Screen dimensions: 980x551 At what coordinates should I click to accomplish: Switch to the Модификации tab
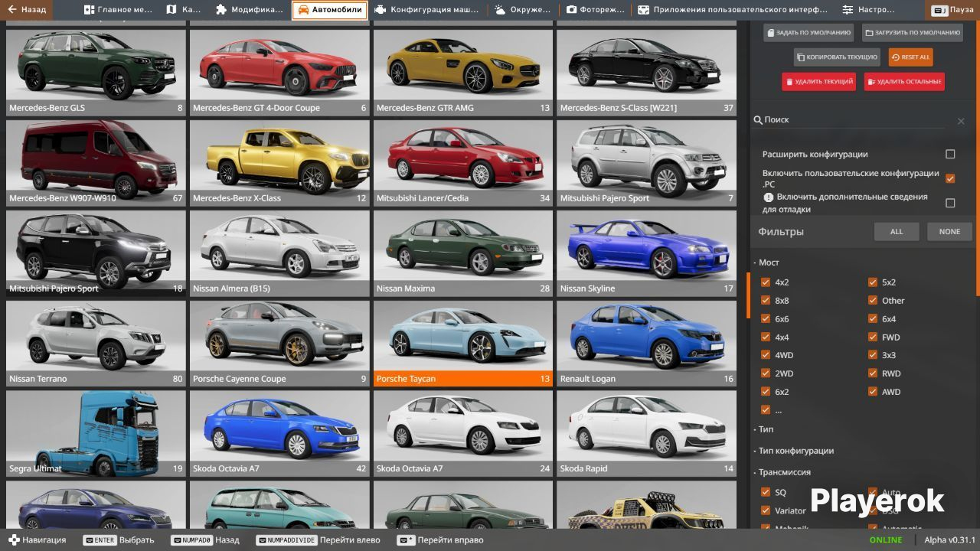250,10
